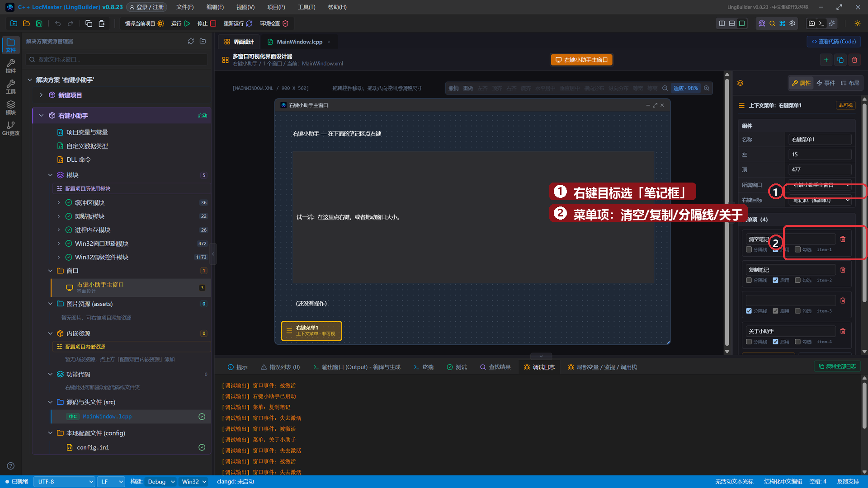Click the blue command key icon
Viewport: 868px width, 488px height.
click(782, 23)
